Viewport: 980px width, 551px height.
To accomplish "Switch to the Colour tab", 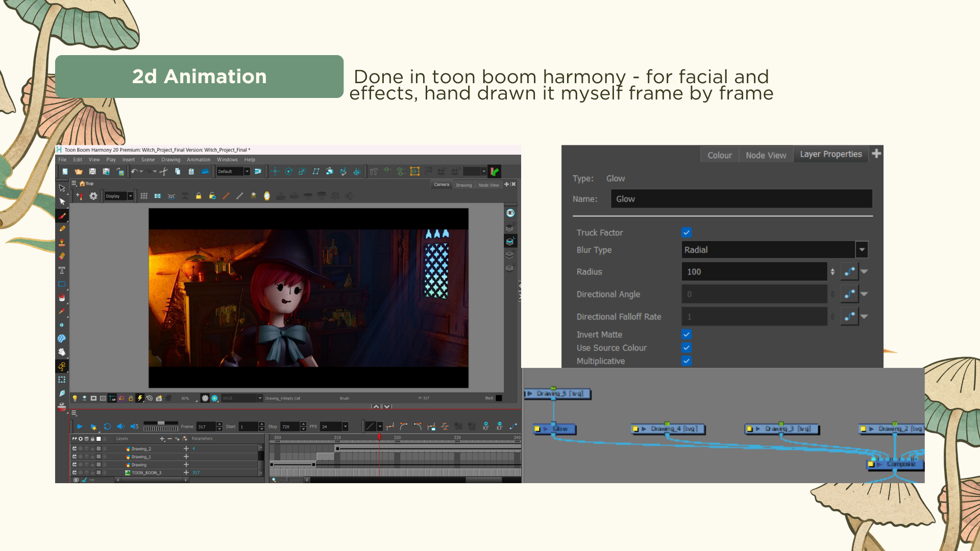I will click(x=720, y=155).
